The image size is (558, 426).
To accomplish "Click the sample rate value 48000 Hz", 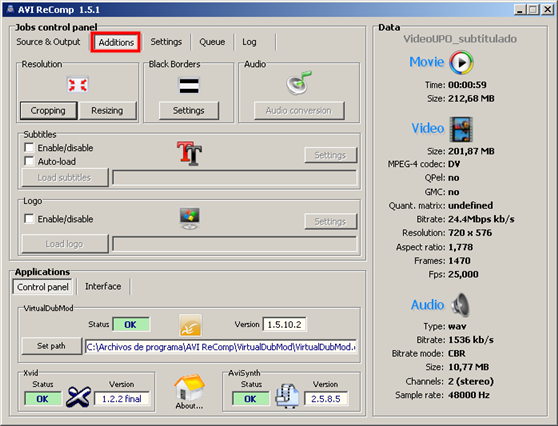I will (469, 395).
